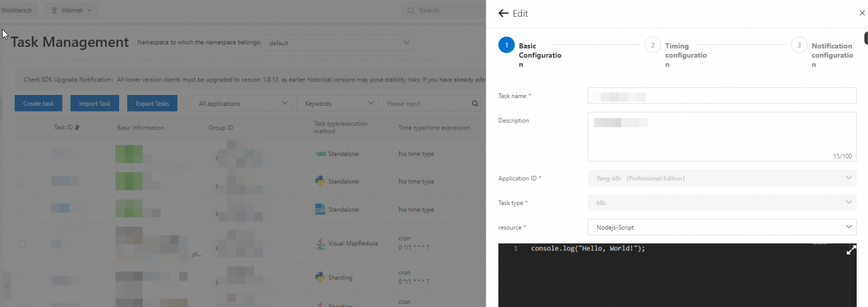This screenshot has height=307, width=868.
Task: Open the Keywords filter dropdown
Action: [337, 104]
